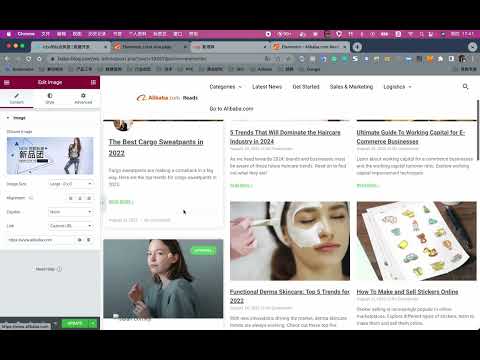Open How To Make and Sell Stickers Online

pyautogui.click(x=407, y=292)
